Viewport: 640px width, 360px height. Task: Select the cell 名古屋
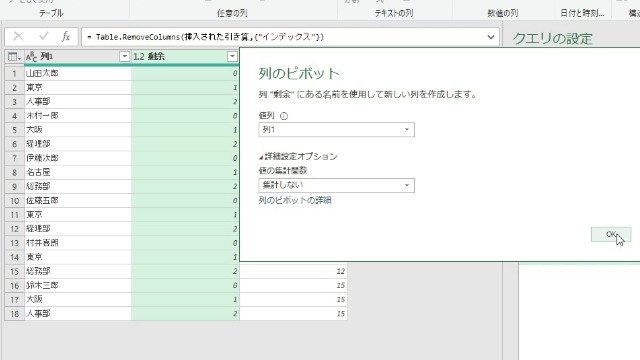point(78,172)
